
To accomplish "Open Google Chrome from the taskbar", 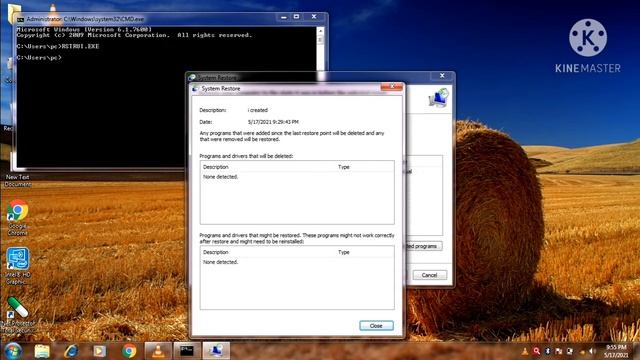I will (x=129, y=351).
